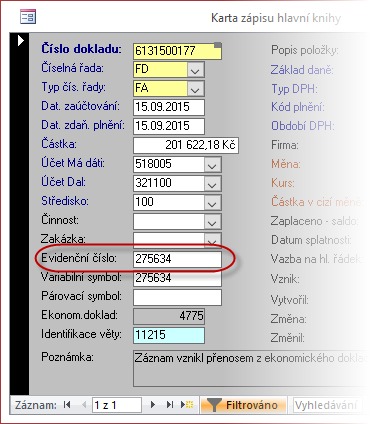Click the record selector arrow at top left
Viewport: 370px width, 424px height.
pyautogui.click(x=21, y=41)
